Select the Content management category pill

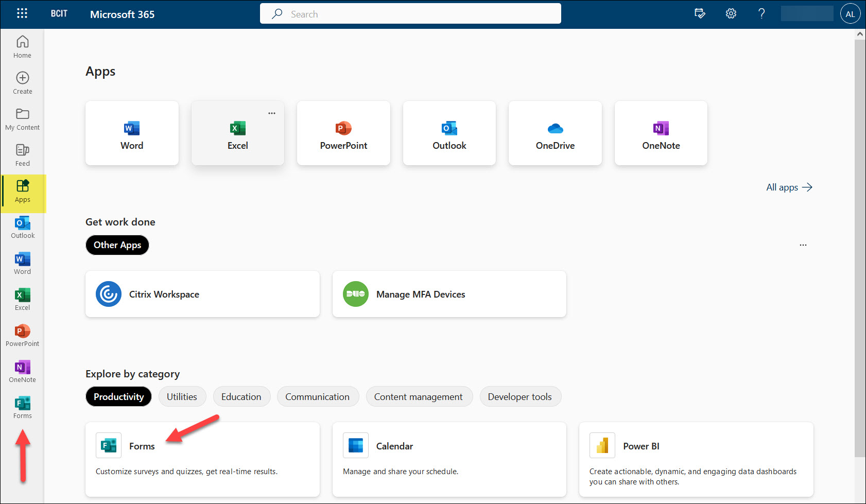click(x=418, y=397)
